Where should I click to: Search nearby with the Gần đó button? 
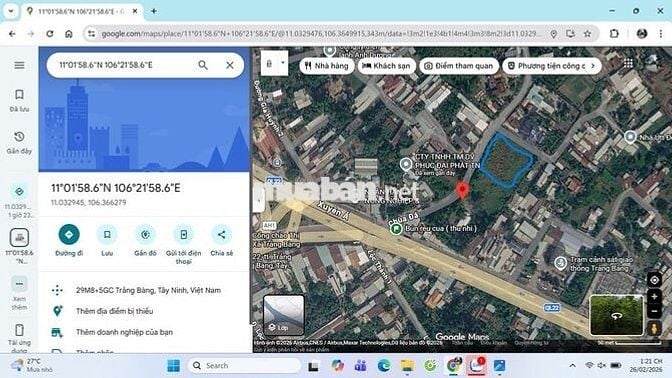pyautogui.click(x=145, y=240)
